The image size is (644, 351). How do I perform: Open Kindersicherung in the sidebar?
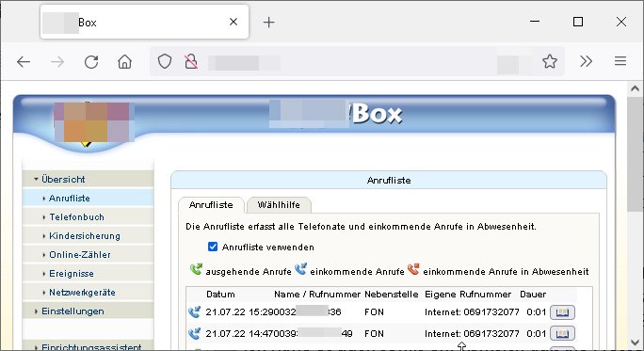84,236
